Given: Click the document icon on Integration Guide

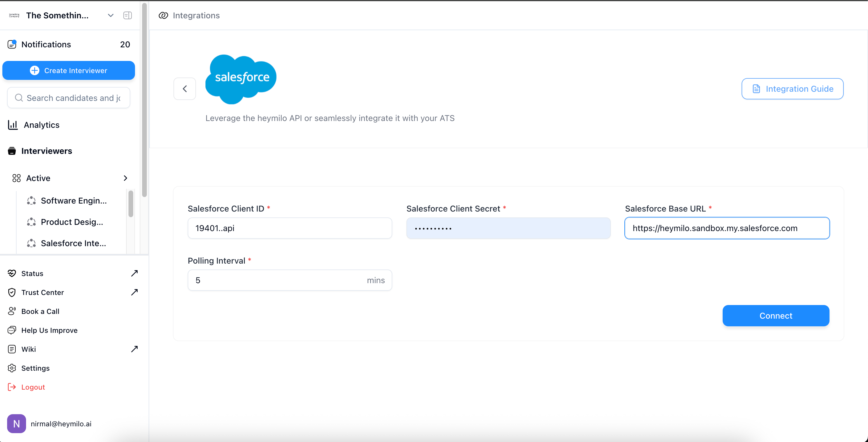Looking at the screenshot, I should point(756,88).
